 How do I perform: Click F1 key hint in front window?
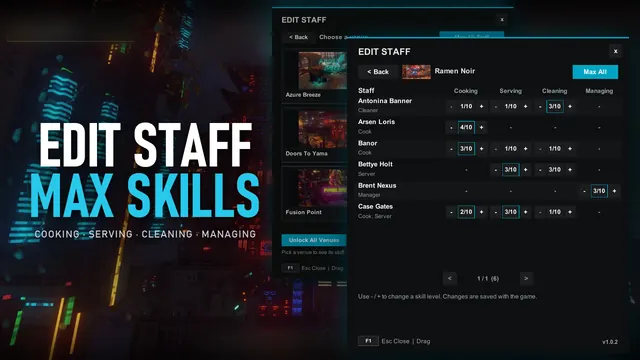pyautogui.click(x=368, y=341)
